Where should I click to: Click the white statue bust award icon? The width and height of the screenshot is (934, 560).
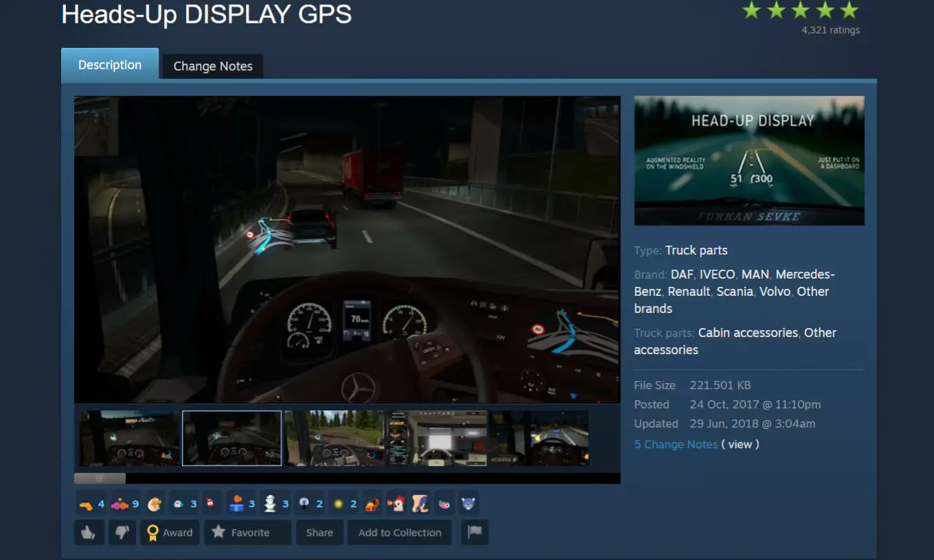click(270, 504)
